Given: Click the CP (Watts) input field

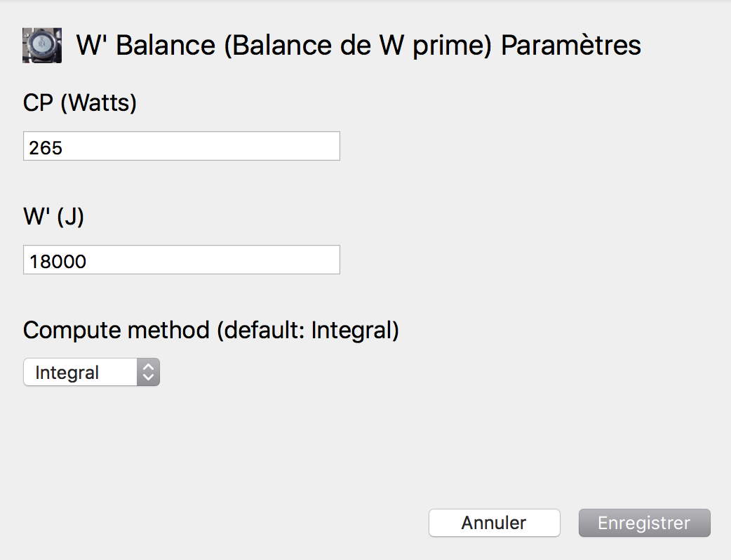Looking at the screenshot, I should click(182, 147).
